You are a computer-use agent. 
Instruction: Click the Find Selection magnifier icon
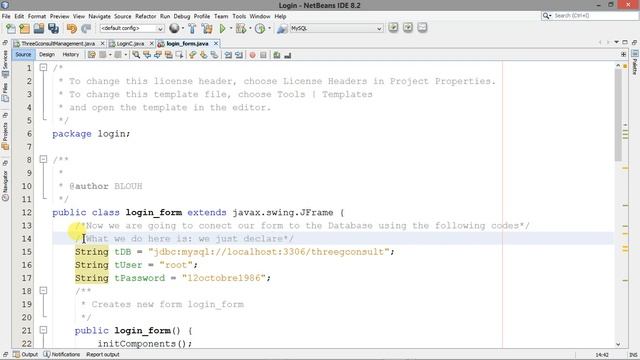136,55
